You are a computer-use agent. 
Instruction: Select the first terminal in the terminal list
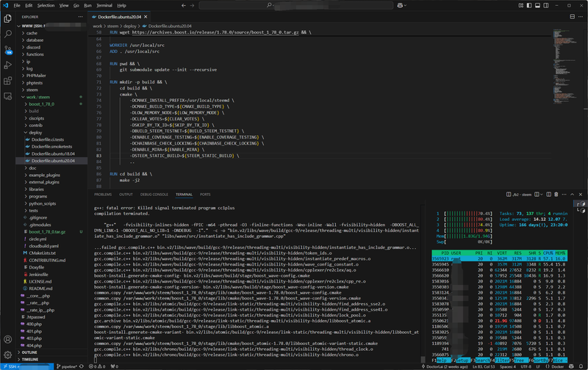point(581,204)
